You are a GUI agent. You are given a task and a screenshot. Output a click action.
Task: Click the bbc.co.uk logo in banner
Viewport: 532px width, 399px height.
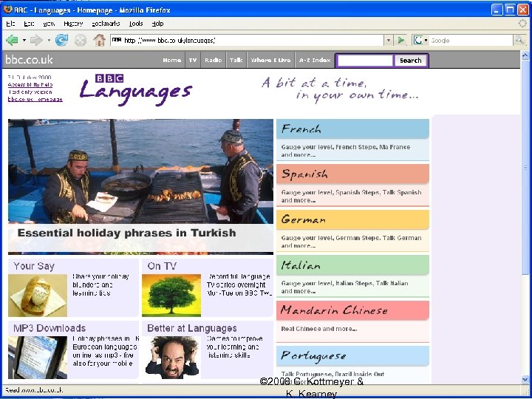coord(29,60)
